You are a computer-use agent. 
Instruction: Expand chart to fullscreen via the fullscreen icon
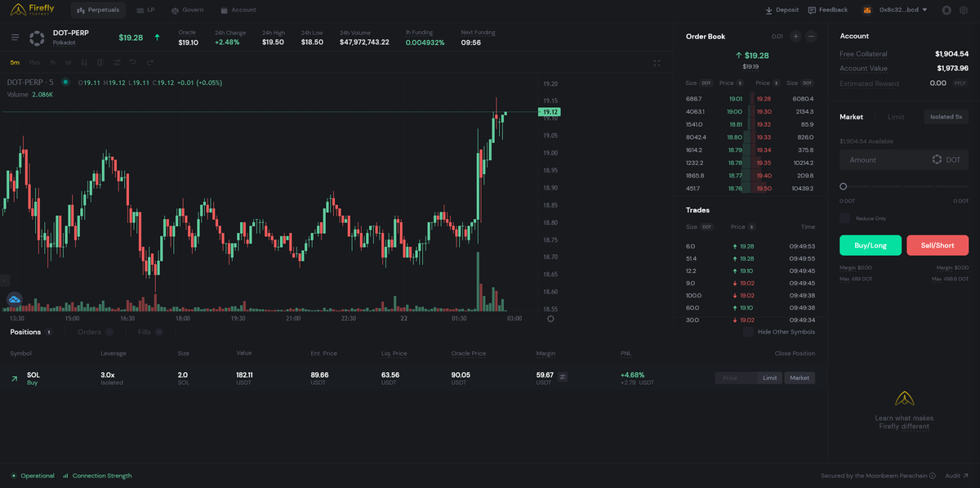tap(657, 62)
